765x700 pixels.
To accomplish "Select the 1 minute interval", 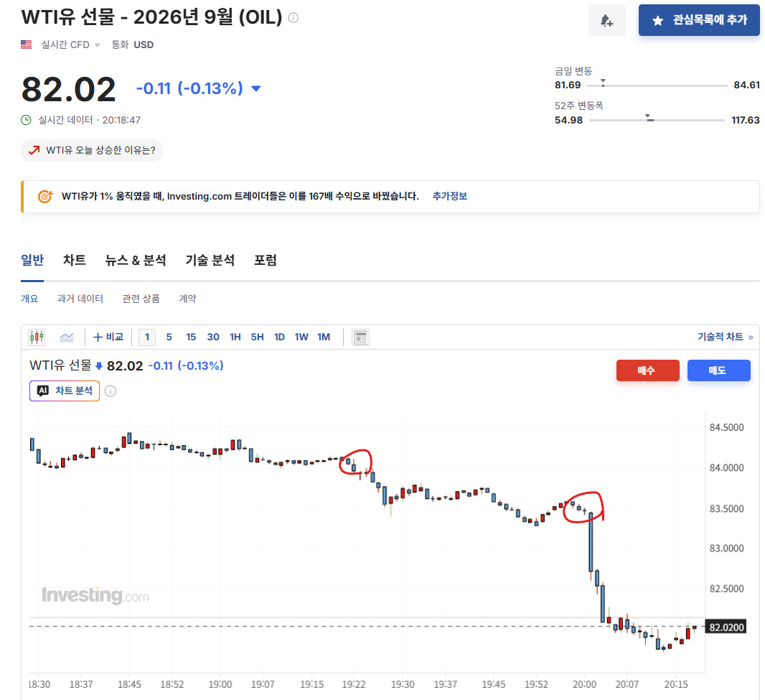I will point(147,337).
